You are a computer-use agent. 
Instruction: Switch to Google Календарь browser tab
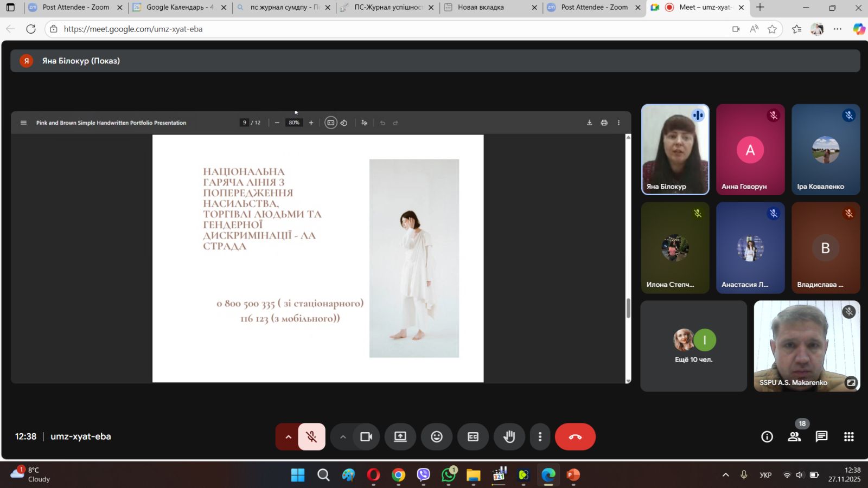(x=179, y=8)
